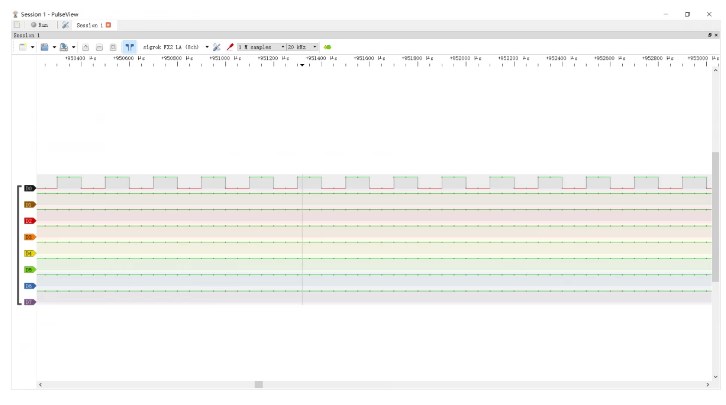Click the Run capture button
The image size is (726, 405).
[39, 25]
